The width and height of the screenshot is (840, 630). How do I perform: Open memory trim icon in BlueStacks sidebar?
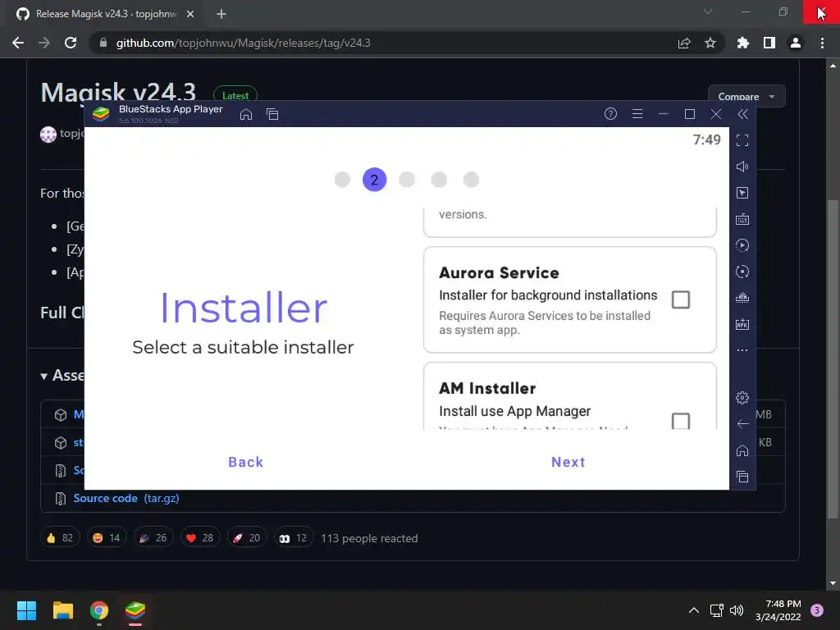coord(742,298)
